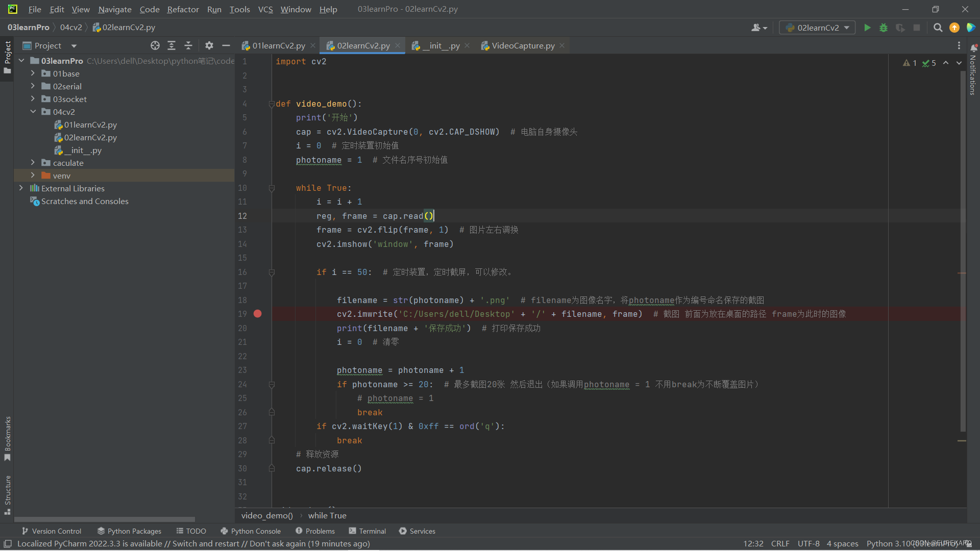Toggle the Bookmarks tool window
The image size is (980, 551).
click(7, 438)
